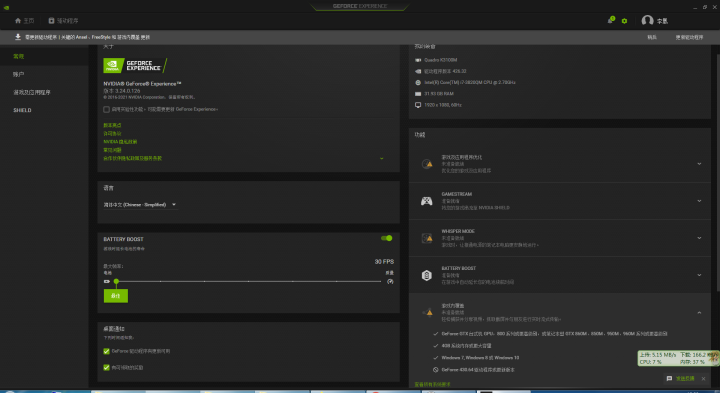Expand the WHISPER MODE feature row
720x393 pixels.
pos(699,238)
